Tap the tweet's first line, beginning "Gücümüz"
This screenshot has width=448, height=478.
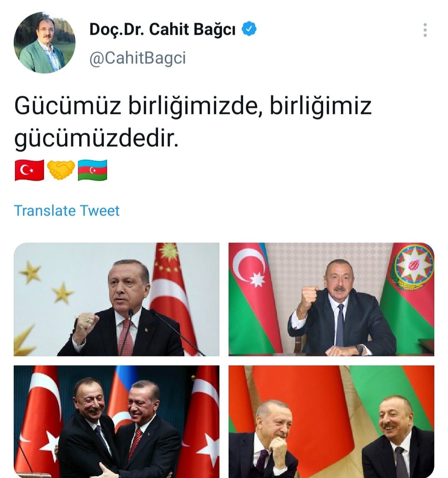193,106
